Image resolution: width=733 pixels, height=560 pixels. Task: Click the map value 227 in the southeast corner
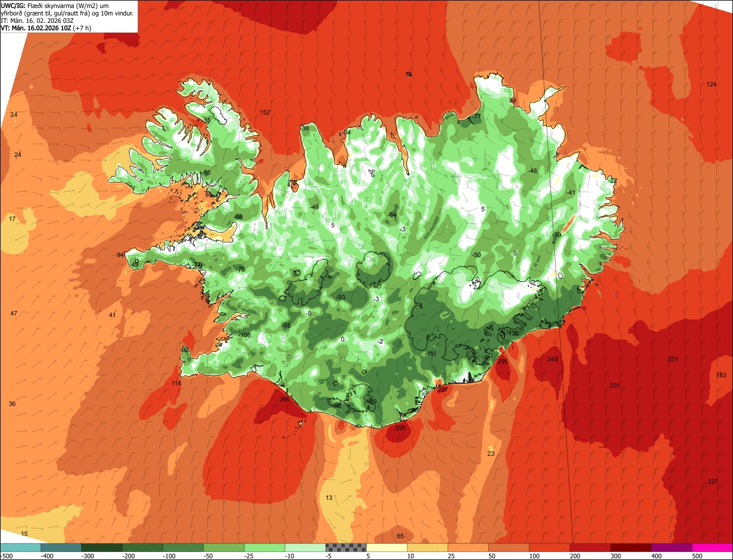point(712,482)
